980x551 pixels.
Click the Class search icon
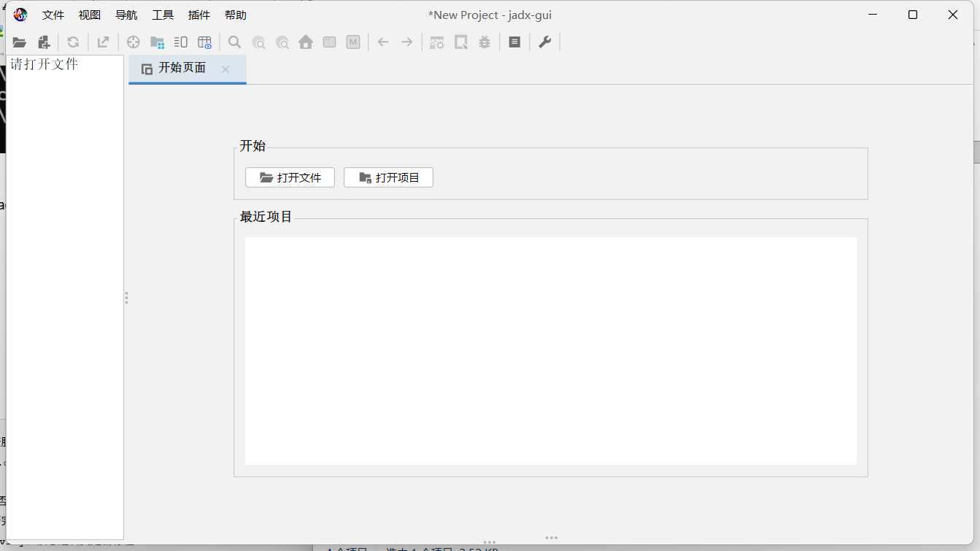pos(258,42)
